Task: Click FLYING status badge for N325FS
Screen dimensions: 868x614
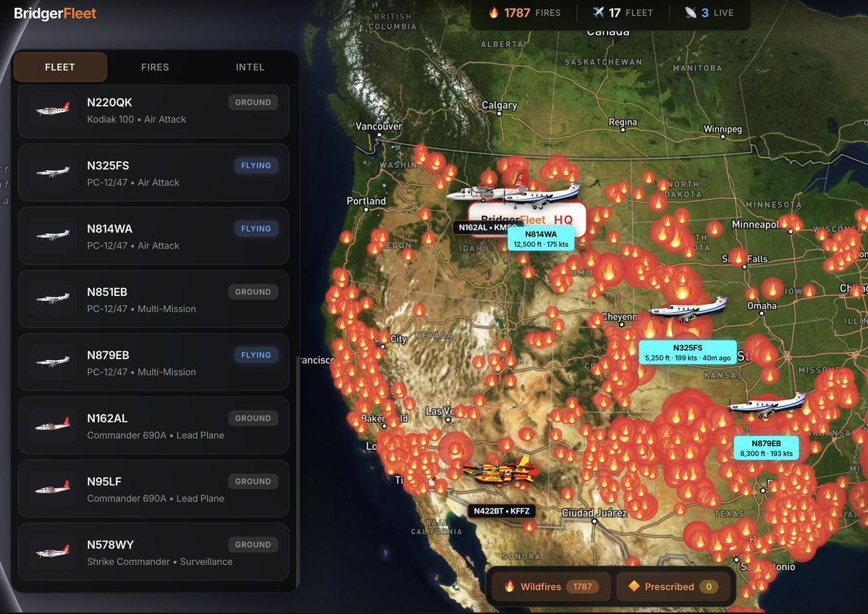Action: [x=256, y=166]
